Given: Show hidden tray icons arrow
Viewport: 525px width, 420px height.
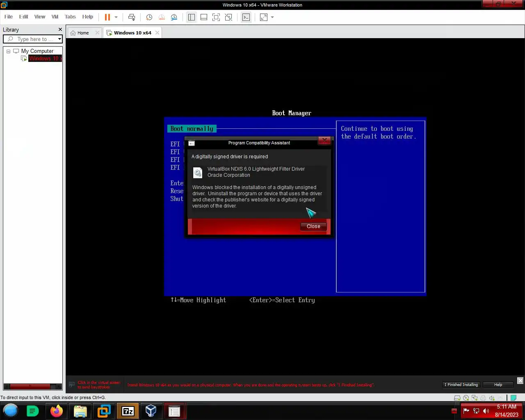Looking at the screenshot, I should tap(454, 411).
